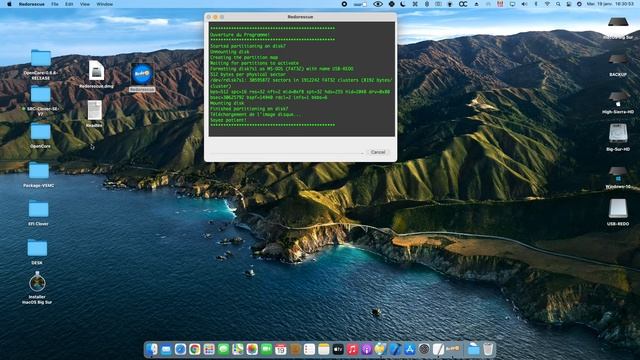This screenshot has height=360, width=640.
Task: Select the topmost drive icon on desktop
Action: point(618,23)
